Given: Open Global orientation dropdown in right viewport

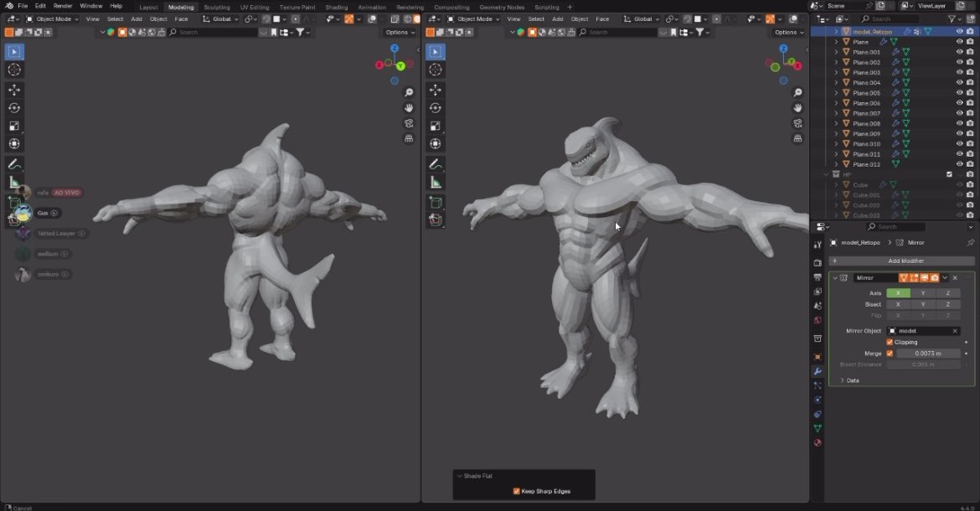Looking at the screenshot, I should click(640, 19).
